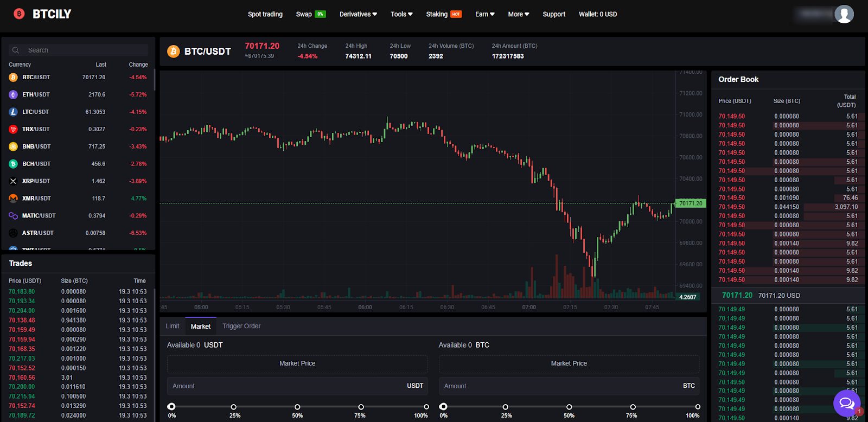Set USDT amount slider to 75%
Screen dimensions: 868x422
point(361,407)
